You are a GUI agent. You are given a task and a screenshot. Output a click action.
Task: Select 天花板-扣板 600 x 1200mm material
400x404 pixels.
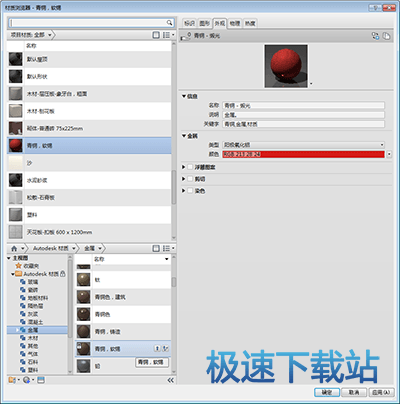click(x=89, y=232)
